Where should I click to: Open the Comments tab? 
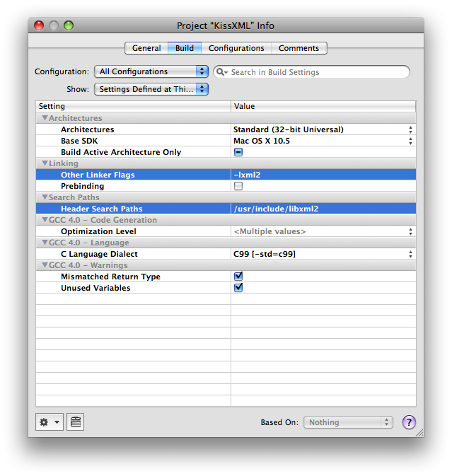click(x=299, y=48)
